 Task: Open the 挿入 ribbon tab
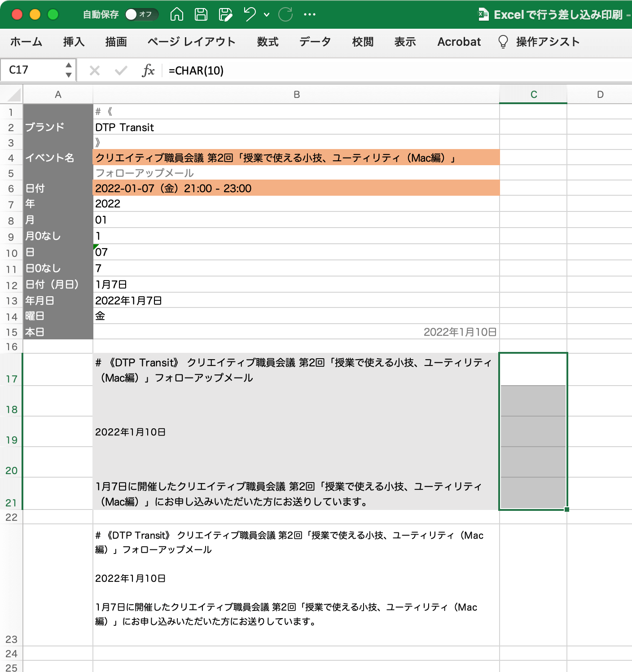tap(74, 42)
